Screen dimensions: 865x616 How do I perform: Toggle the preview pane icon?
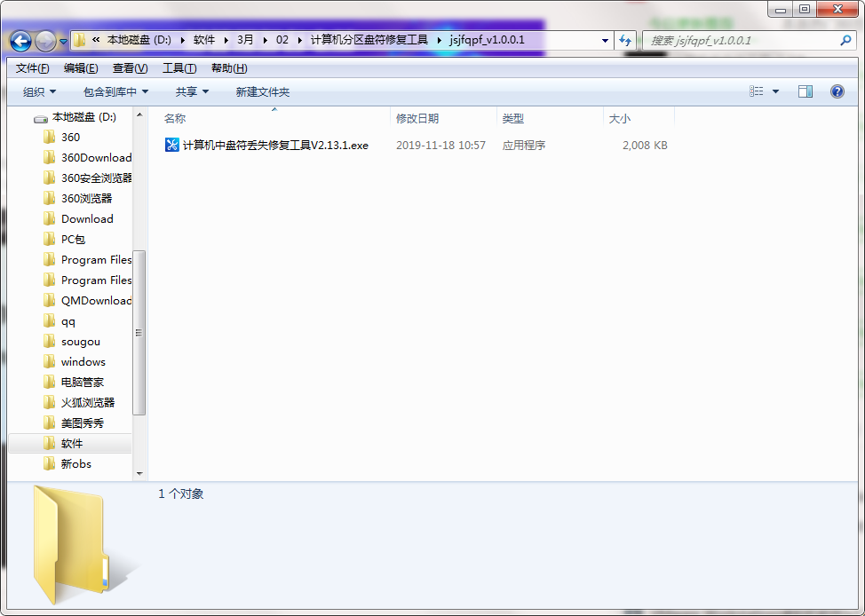click(805, 91)
